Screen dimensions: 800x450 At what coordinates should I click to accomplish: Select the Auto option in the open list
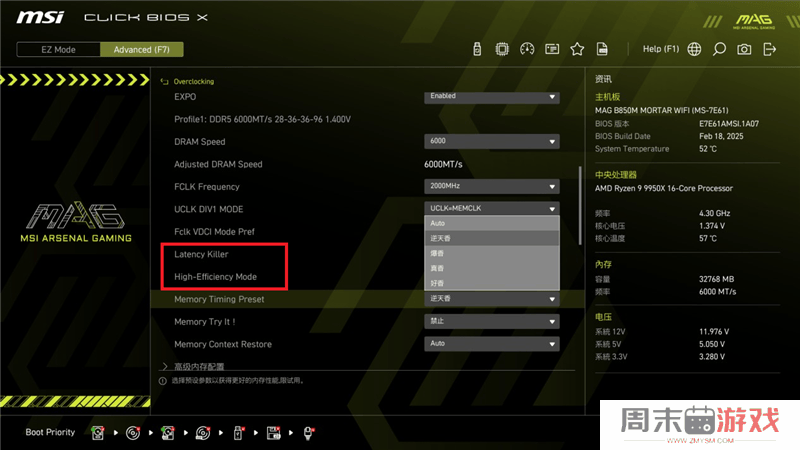[x=491, y=223]
